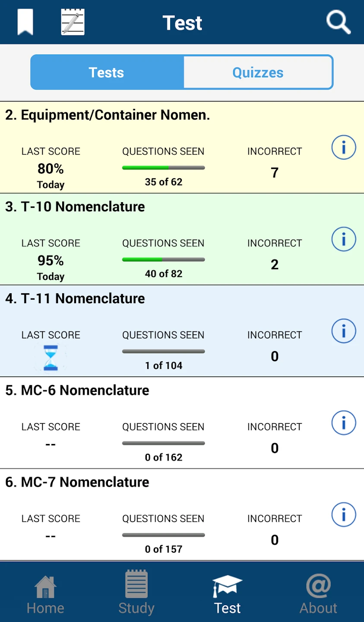
Task: Select the Tests segment toggle
Action: (x=107, y=73)
